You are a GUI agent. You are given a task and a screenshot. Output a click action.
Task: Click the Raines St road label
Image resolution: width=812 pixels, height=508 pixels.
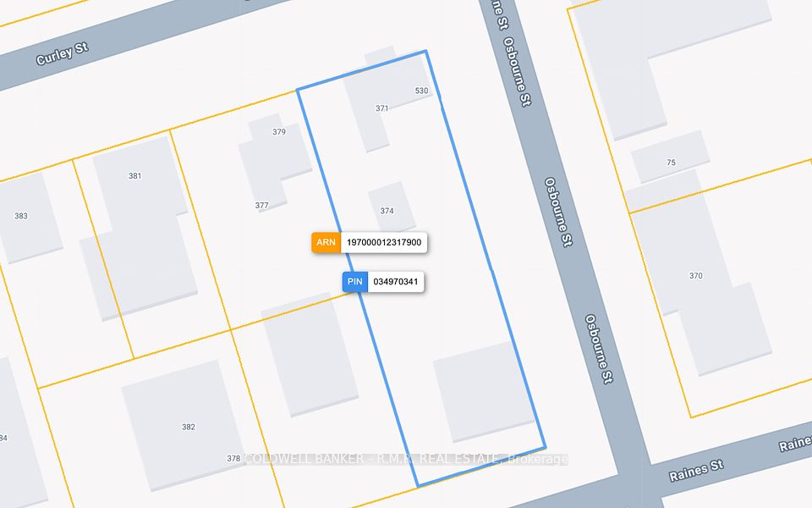(695, 470)
